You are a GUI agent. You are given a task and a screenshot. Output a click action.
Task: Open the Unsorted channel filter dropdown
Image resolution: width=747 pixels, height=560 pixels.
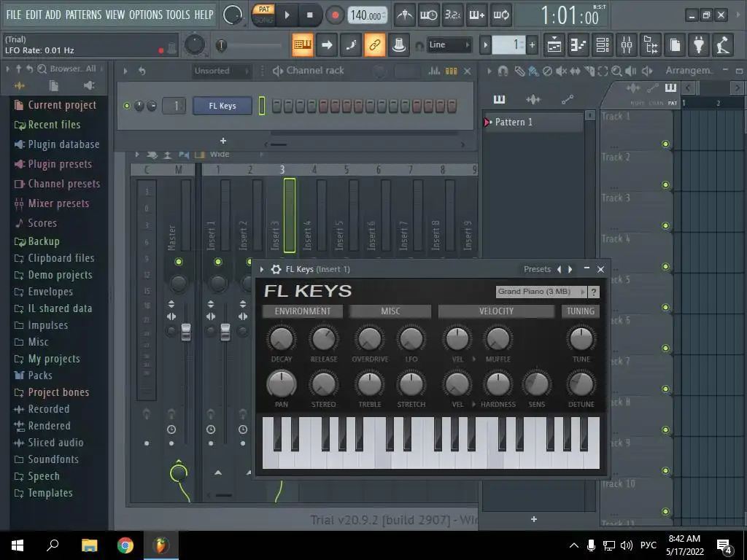pyautogui.click(x=222, y=71)
